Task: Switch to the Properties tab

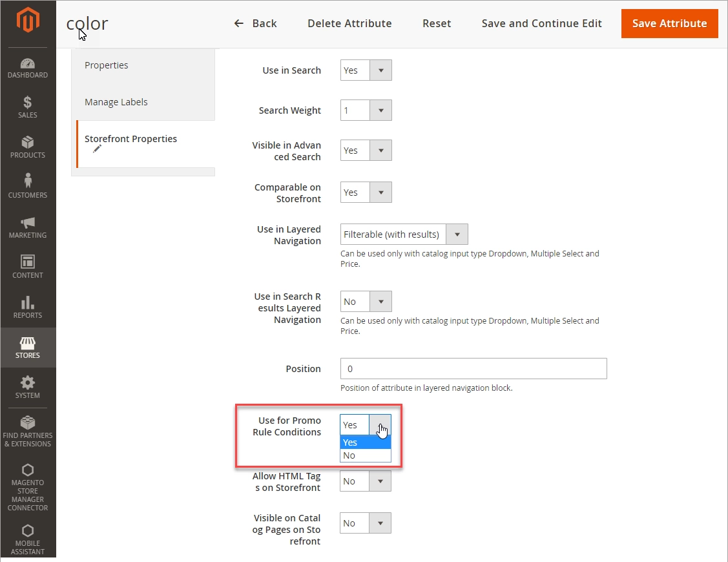Action: [x=143, y=65]
